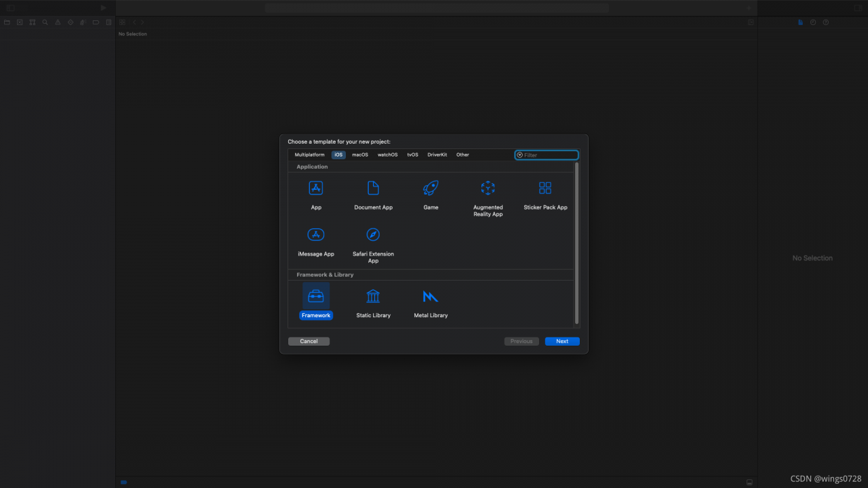868x488 pixels.
Task: Switch to the DriverKit tab
Action: (437, 155)
